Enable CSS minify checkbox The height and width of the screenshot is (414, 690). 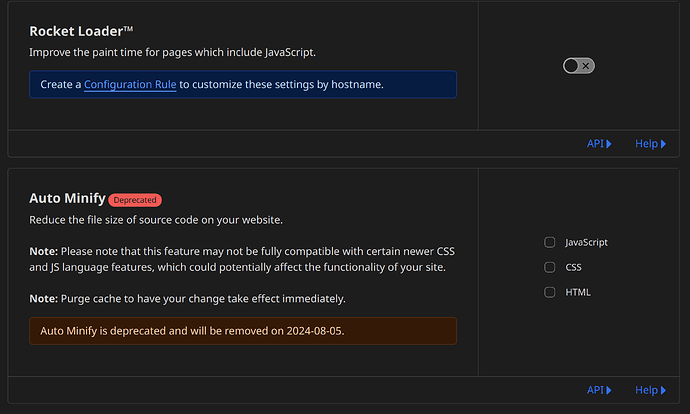click(550, 267)
